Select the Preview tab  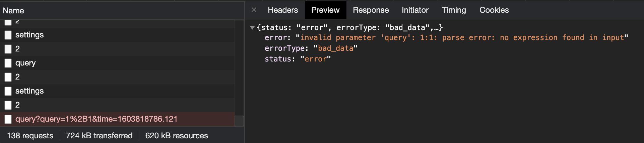[325, 10]
